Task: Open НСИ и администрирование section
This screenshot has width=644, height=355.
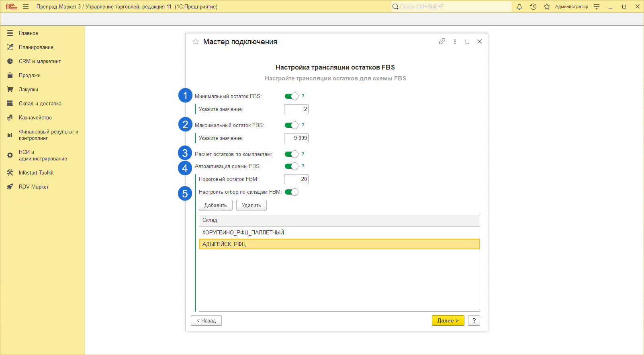Action: click(43, 155)
